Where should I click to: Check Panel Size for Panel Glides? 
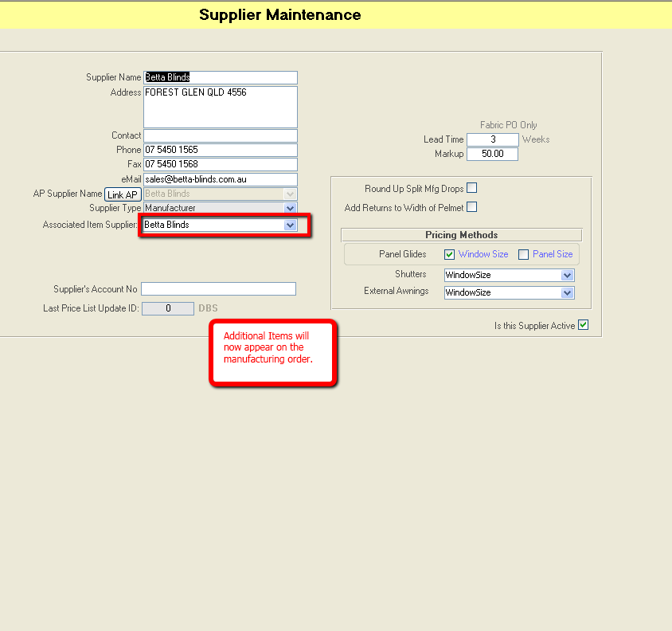pyautogui.click(x=522, y=253)
